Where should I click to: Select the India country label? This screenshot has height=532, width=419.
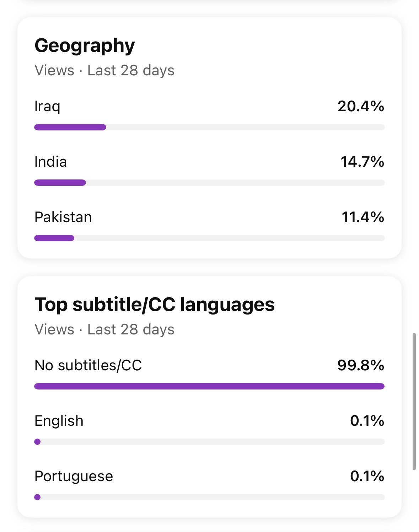[x=50, y=162]
